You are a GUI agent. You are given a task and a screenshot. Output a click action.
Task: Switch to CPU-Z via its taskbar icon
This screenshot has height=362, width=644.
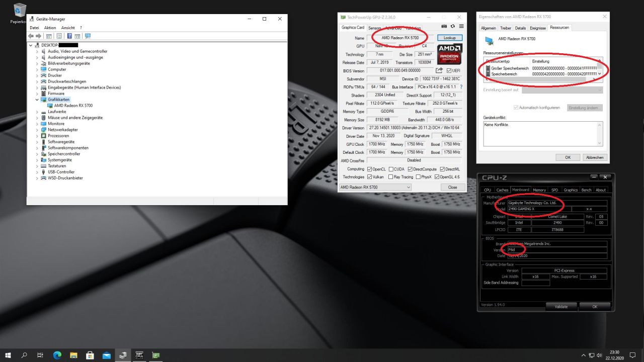coord(139,355)
